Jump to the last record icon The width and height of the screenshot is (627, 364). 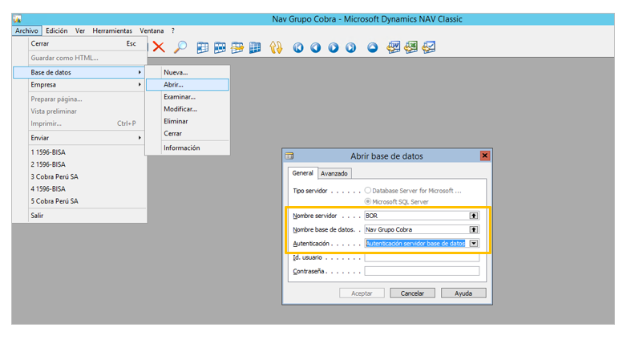coord(350,47)
